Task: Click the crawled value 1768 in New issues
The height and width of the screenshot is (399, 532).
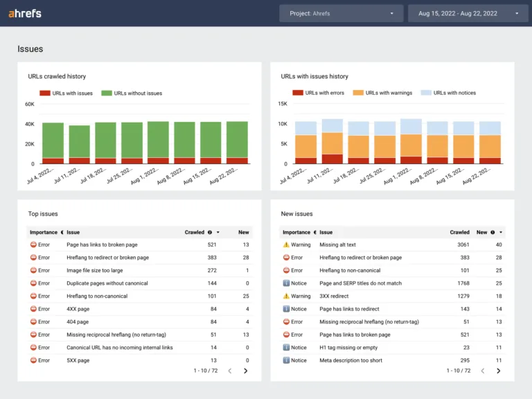Action: click(463, 283)
